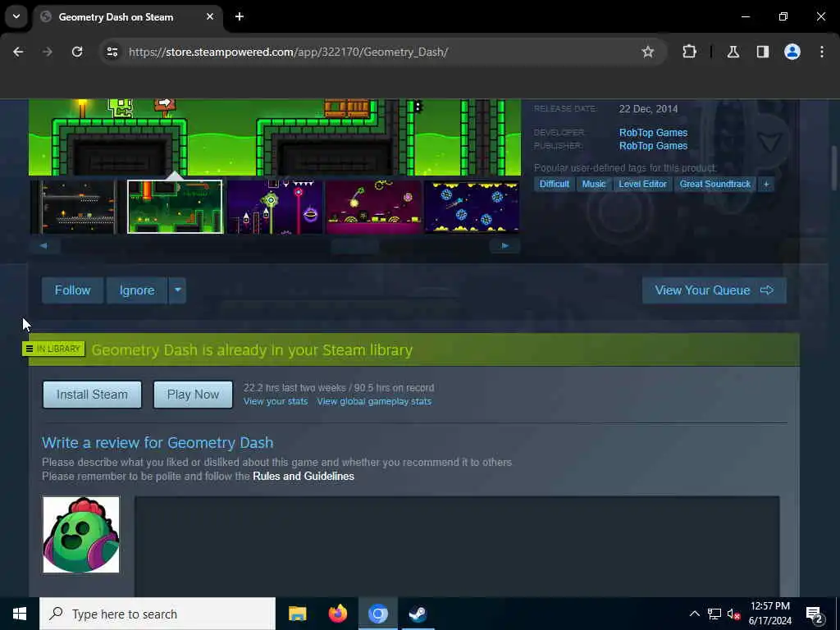Click the green cactus profile avatar
840x630 pixels.
(x=81, y=535)
